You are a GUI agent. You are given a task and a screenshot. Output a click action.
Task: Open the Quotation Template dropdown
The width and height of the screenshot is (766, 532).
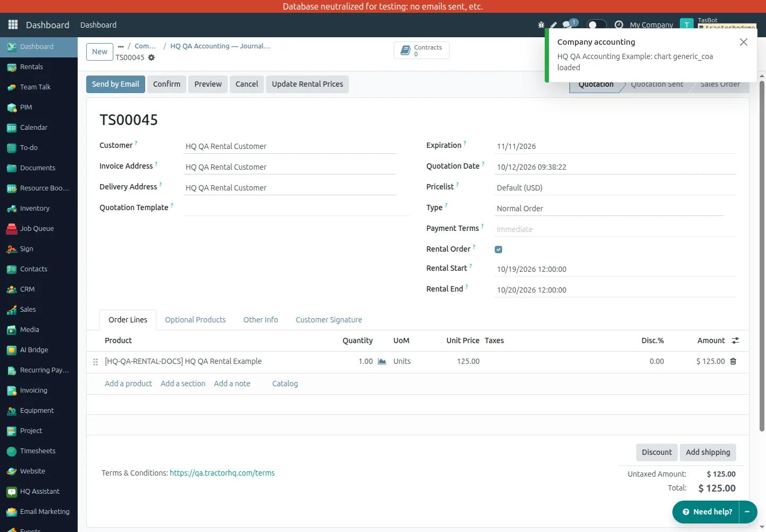296,209
